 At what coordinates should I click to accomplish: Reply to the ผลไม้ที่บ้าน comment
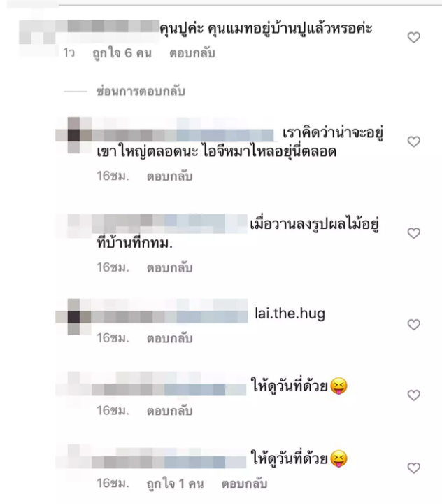point(170,267)
